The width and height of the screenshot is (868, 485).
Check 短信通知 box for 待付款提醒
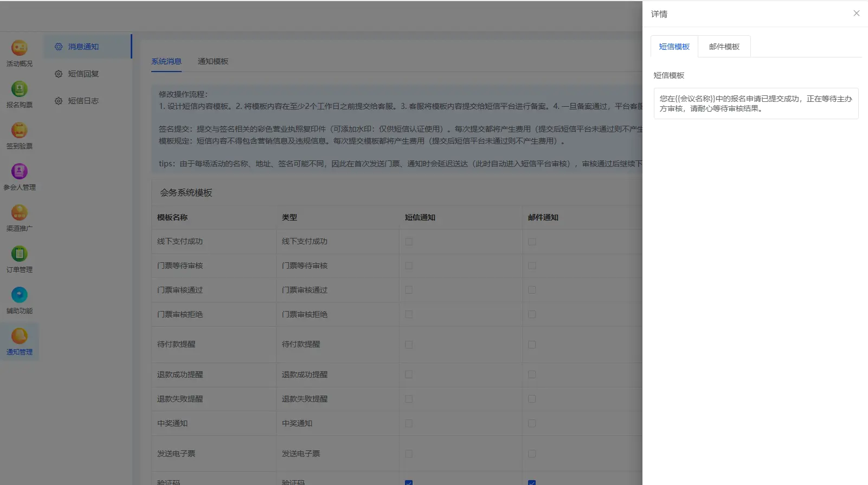(409, 345)
